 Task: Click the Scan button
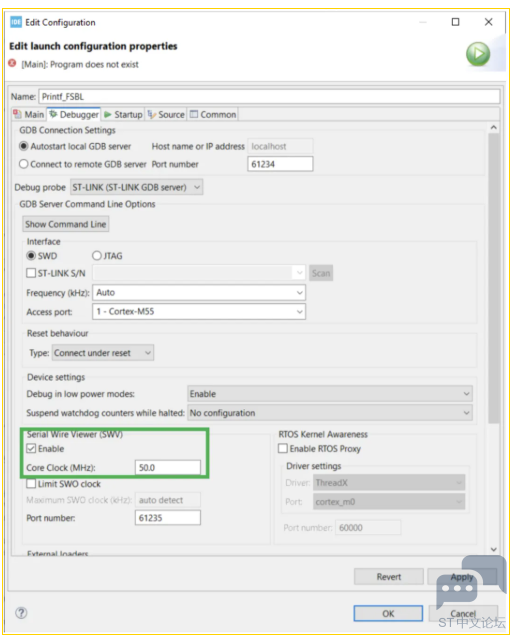321,273
